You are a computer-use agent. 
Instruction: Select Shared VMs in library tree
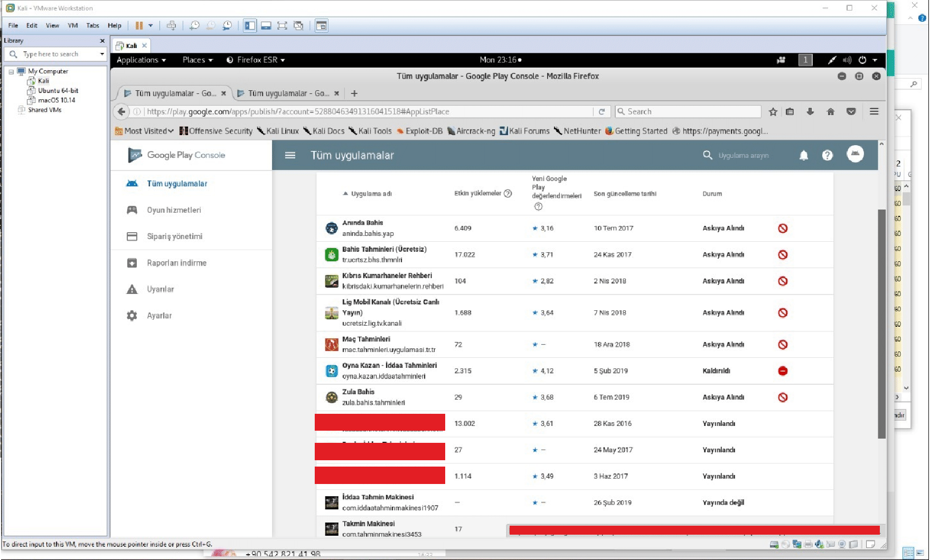[45, 110]
